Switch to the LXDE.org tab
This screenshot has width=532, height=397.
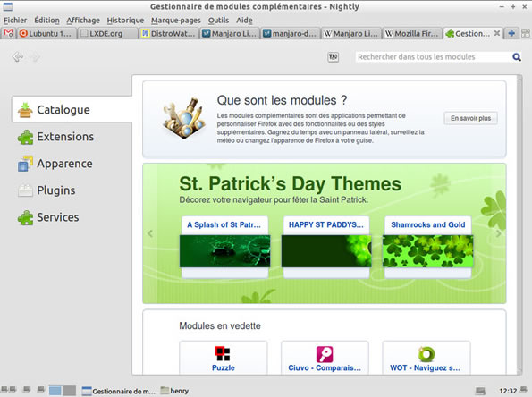click(107, 33)
